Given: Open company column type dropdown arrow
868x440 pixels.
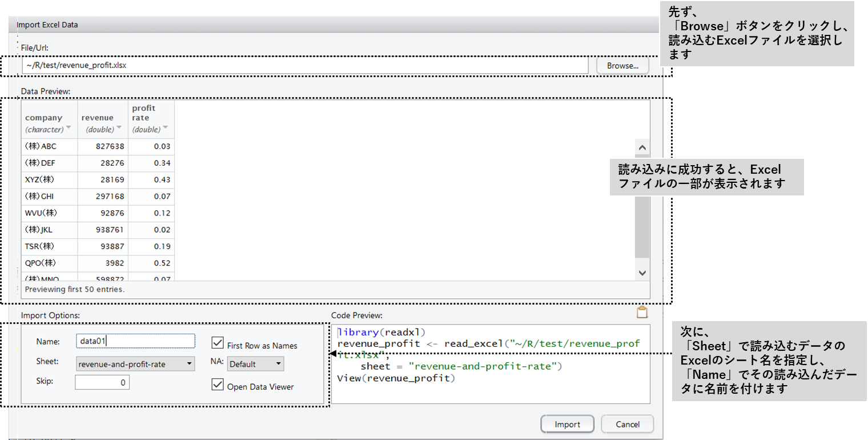Looking at the screenshot, I should click(x=69, y=128).
